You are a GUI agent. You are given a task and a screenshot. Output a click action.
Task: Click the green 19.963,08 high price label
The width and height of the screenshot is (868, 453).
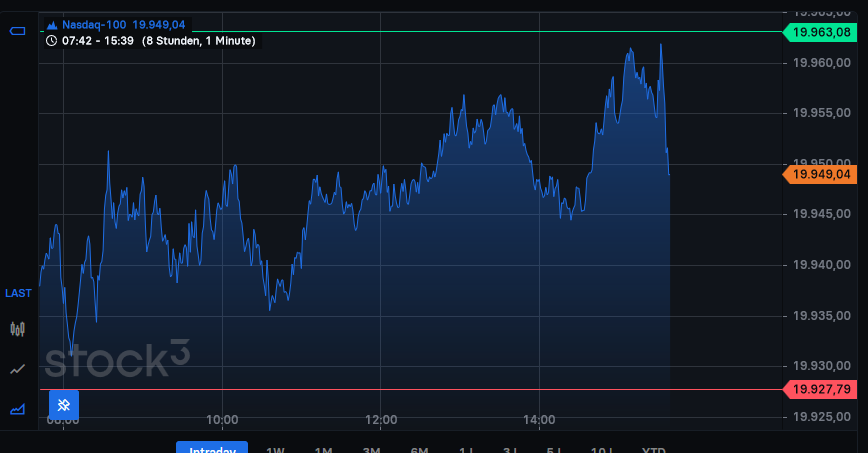tap(820, 32)
